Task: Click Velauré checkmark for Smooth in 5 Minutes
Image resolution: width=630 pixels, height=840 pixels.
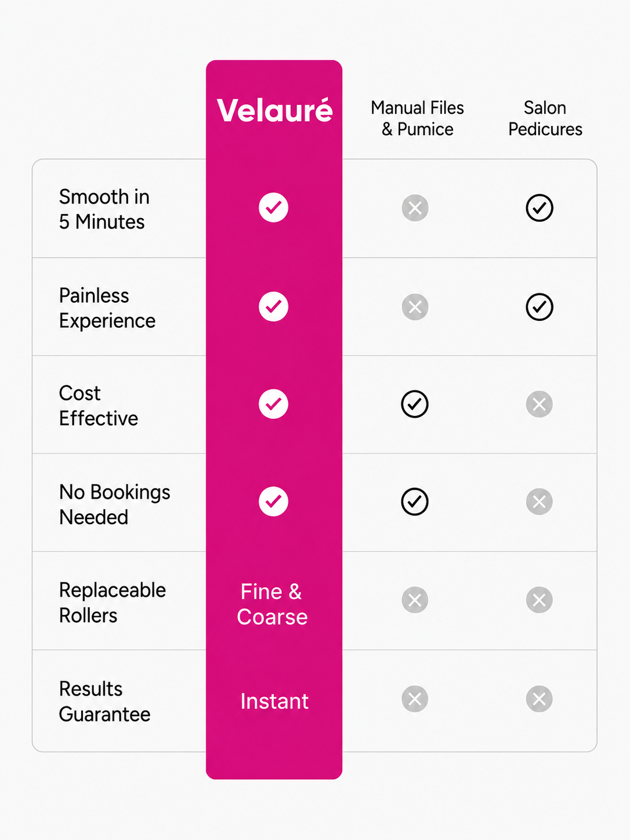Action: (273, 207)
